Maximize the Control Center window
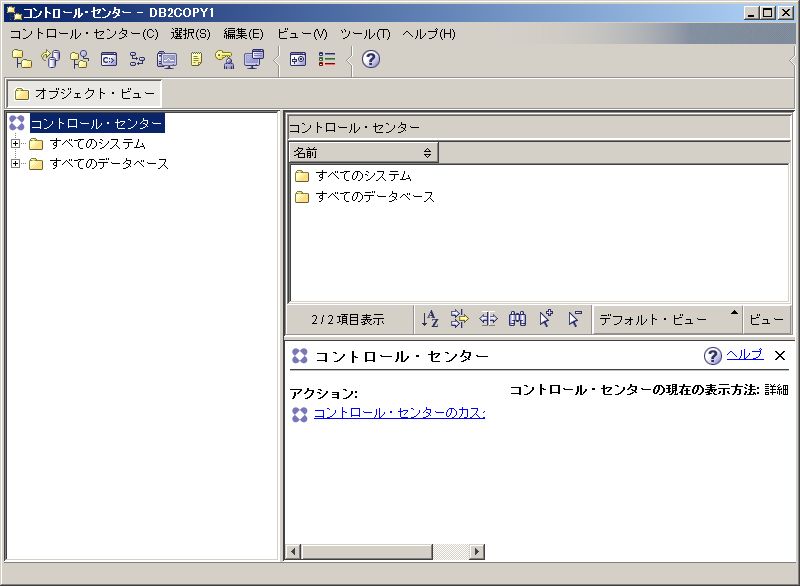800x586 pixels. point(767,13)
